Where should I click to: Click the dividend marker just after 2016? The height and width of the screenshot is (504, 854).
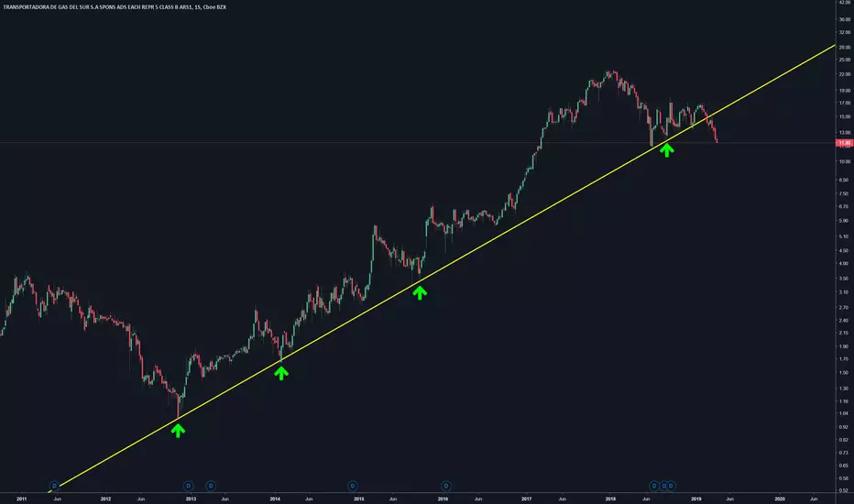(445, 486)
